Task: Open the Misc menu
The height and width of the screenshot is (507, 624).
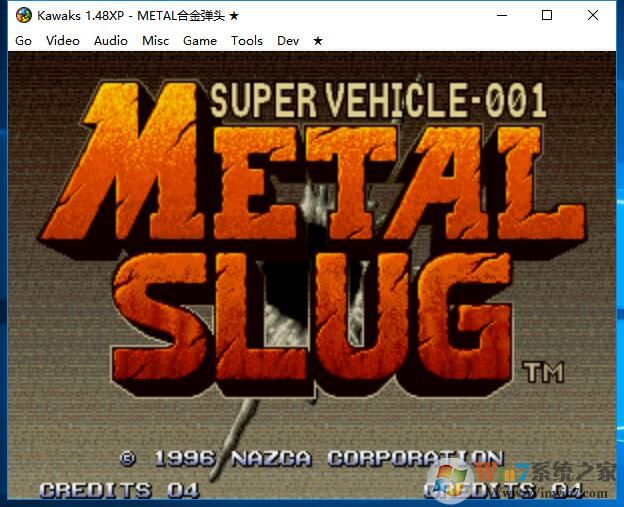Action: coord(156,41)
